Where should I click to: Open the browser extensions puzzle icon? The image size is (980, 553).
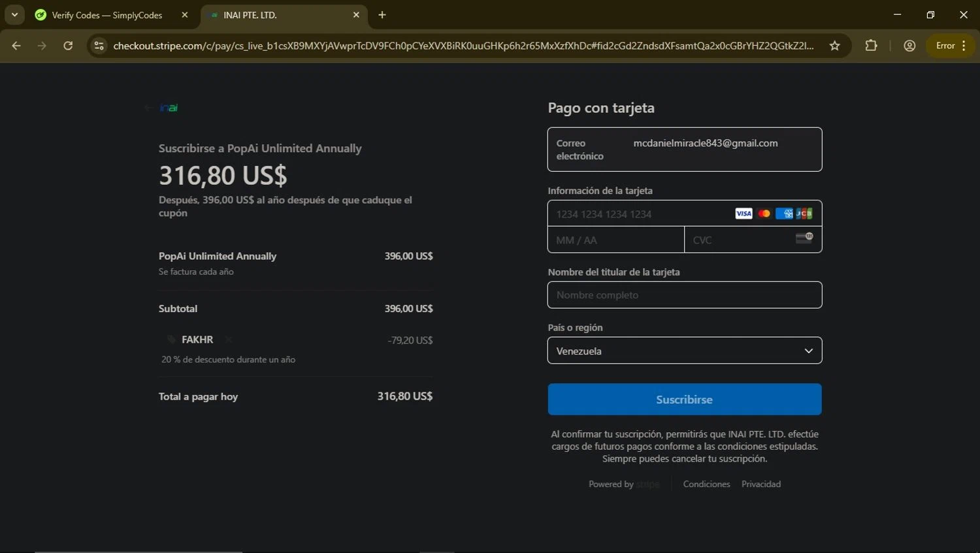871,46
